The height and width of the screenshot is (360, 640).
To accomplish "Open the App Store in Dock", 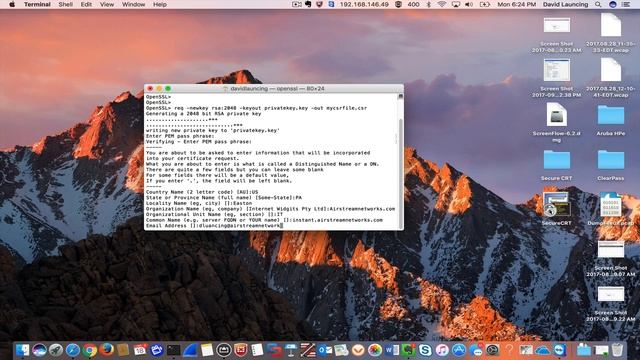I will point(459,350).
